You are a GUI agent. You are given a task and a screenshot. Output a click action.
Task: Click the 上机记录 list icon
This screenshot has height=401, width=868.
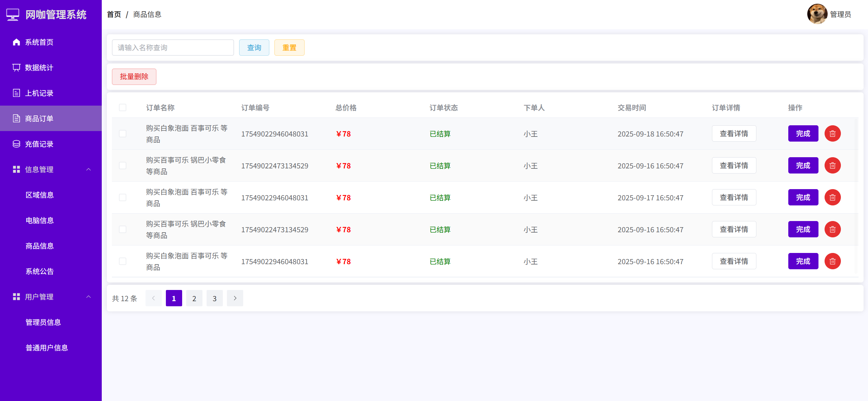click(x=16, y=93)
